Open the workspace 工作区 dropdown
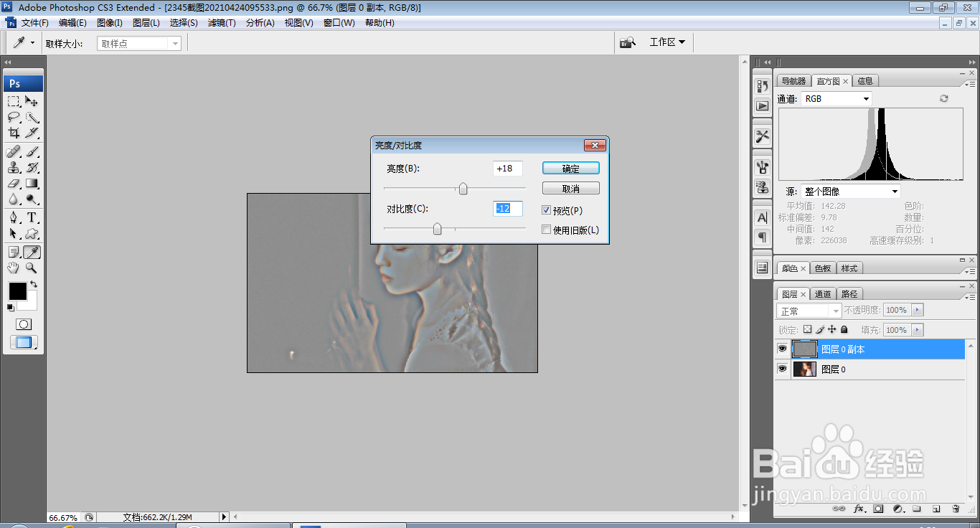 coord(667,42)
